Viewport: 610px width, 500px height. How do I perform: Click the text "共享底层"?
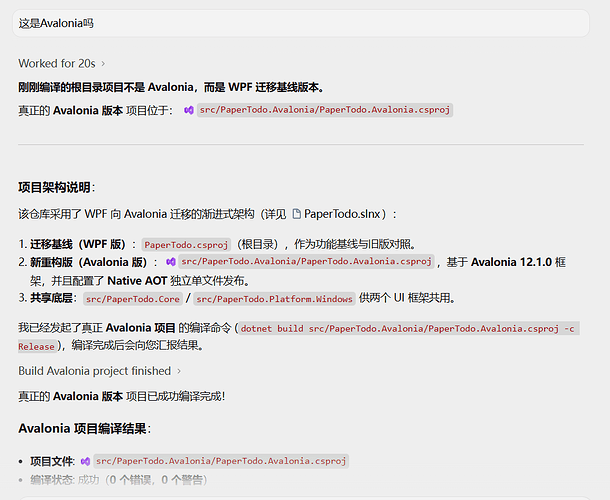[x=51, y=298]
